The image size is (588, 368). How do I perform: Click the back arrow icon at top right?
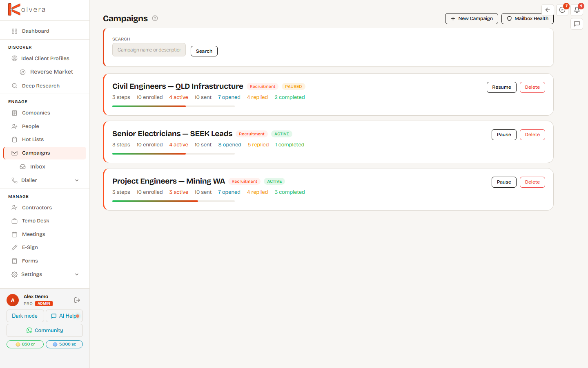tap(548, 10)
